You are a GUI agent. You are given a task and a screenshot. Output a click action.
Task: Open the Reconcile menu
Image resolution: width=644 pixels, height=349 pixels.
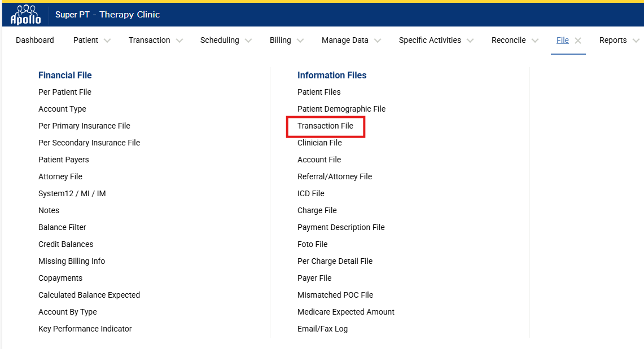(509, 40)
